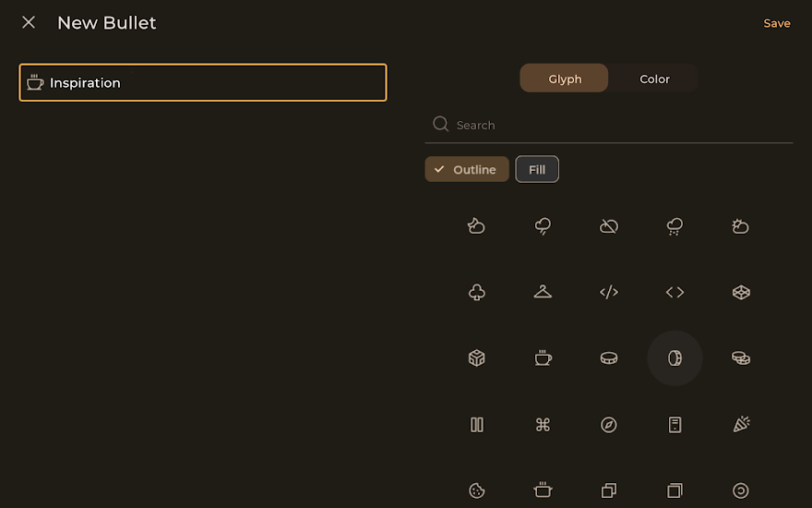Select the cloud slash glyph
This screenshot has width=812, height=508.
pos(609,226)
